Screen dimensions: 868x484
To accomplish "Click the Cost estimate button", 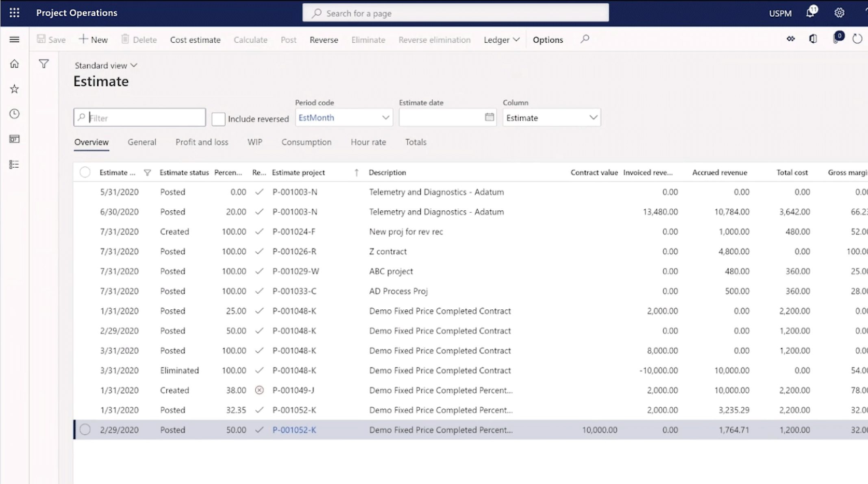I will coord(195,39).
